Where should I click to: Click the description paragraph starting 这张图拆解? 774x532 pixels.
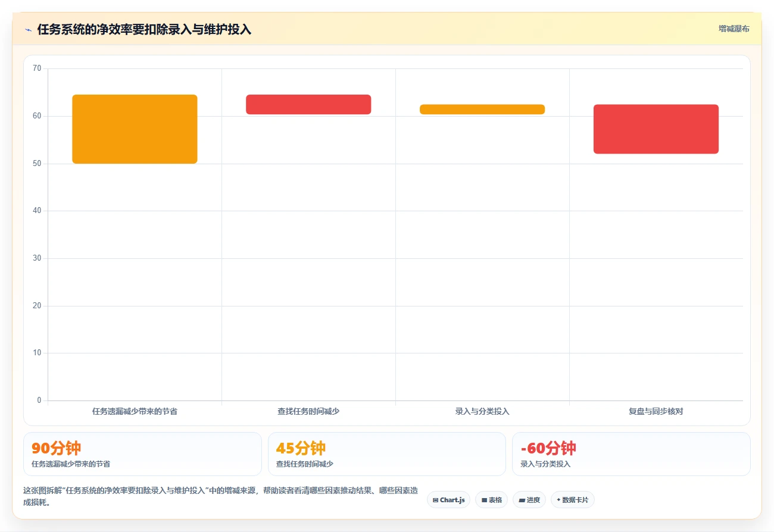220,496
